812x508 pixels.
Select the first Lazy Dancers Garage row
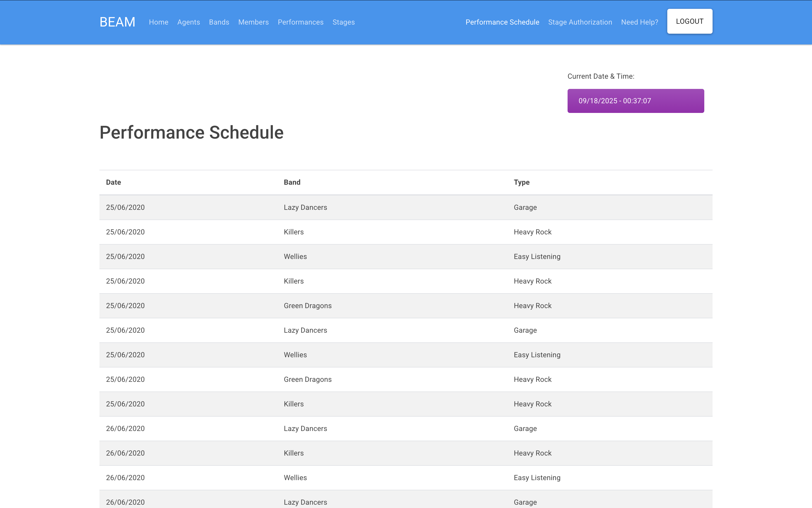(x=405, y=207)
